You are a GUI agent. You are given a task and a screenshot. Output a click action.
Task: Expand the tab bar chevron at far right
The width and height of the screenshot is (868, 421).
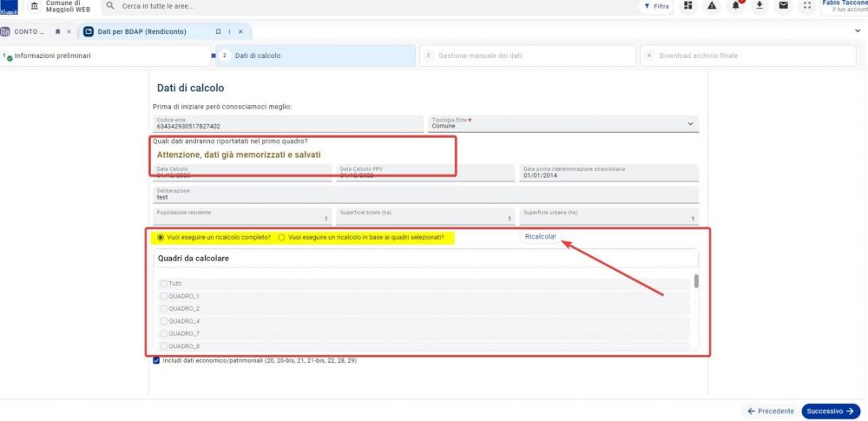[858, 31]
